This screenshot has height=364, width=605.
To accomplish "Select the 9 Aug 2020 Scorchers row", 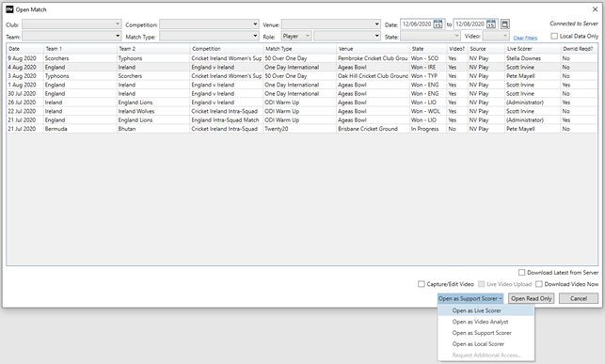I will tap(302, 58).
